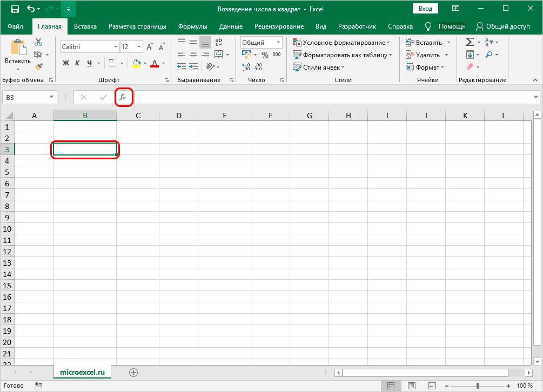Click Общий доступ share button
This screenshot has height=392, width=543.
click(x=504, y=26)
